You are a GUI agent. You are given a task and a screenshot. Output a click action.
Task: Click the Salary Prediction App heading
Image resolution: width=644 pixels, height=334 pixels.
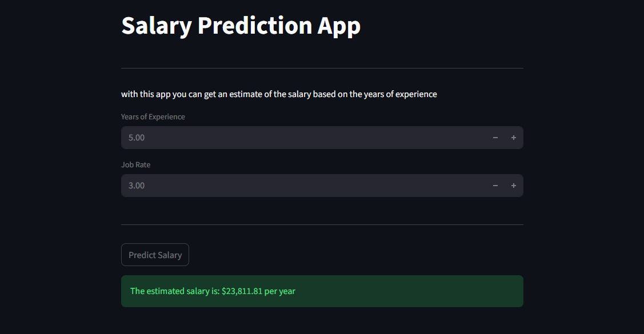[x=241, y=25]
